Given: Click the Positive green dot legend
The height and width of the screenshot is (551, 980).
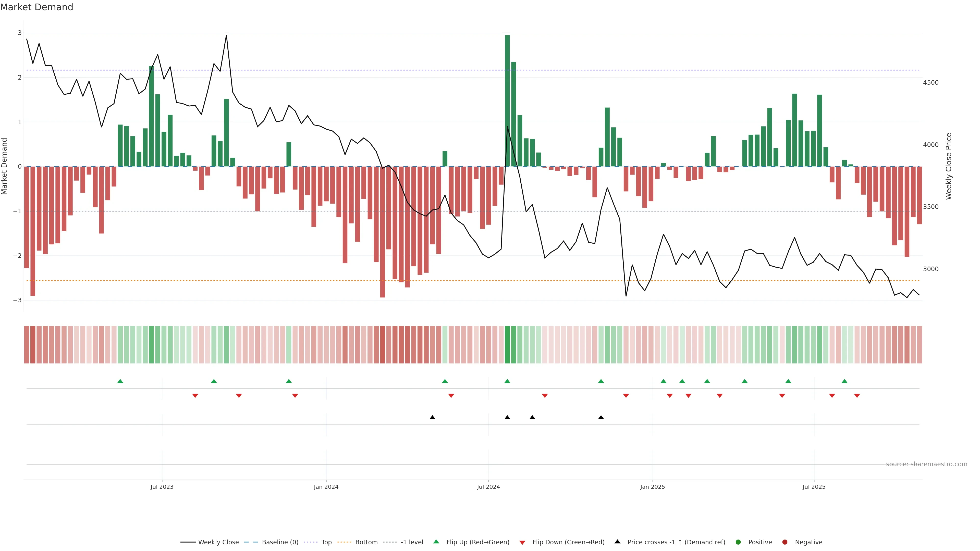Looking at the screenshot, I should 738,542.
